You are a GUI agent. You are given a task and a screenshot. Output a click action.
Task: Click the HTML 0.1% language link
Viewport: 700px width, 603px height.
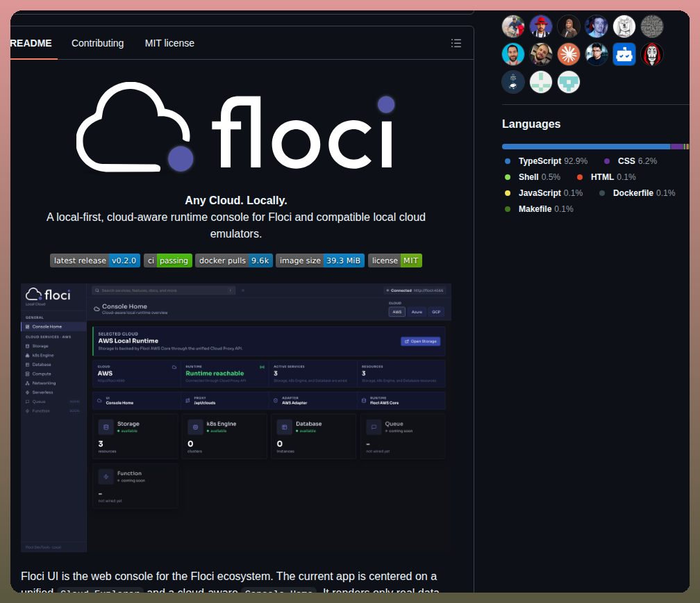[606, 177]
